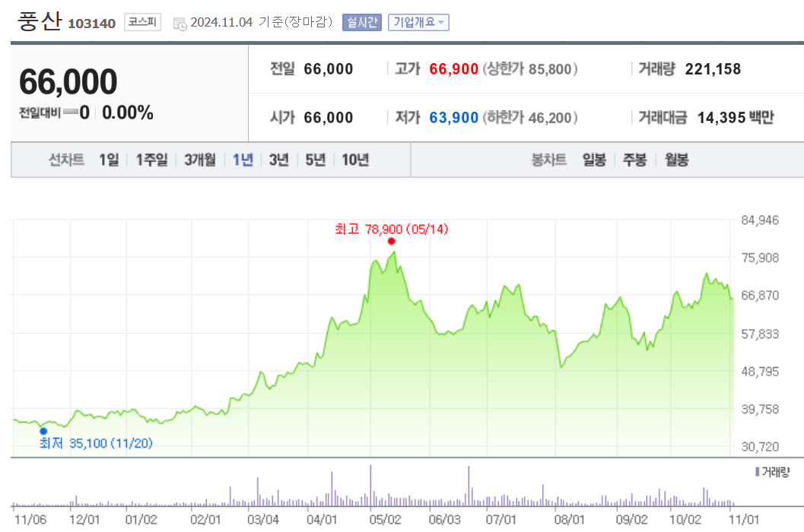Click the current price 66,000
Image resolution: width=804 pixels, height=532 pixels.
tap(68, 82)
